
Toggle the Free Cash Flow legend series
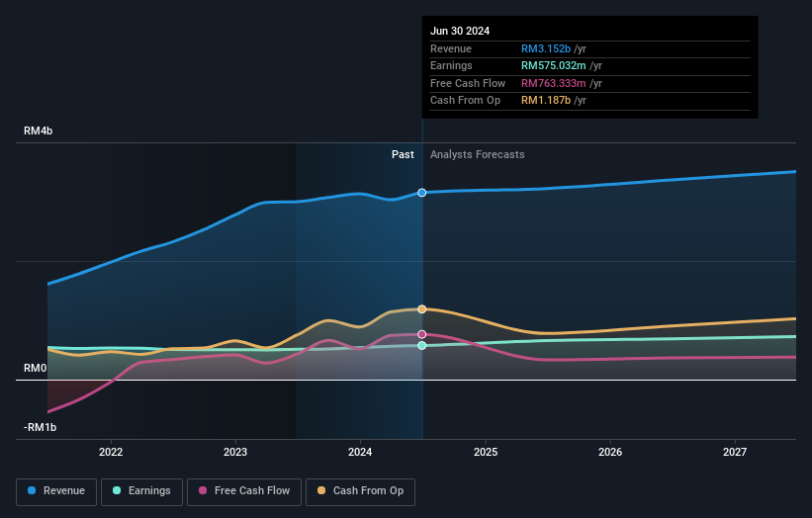(244, 491)
